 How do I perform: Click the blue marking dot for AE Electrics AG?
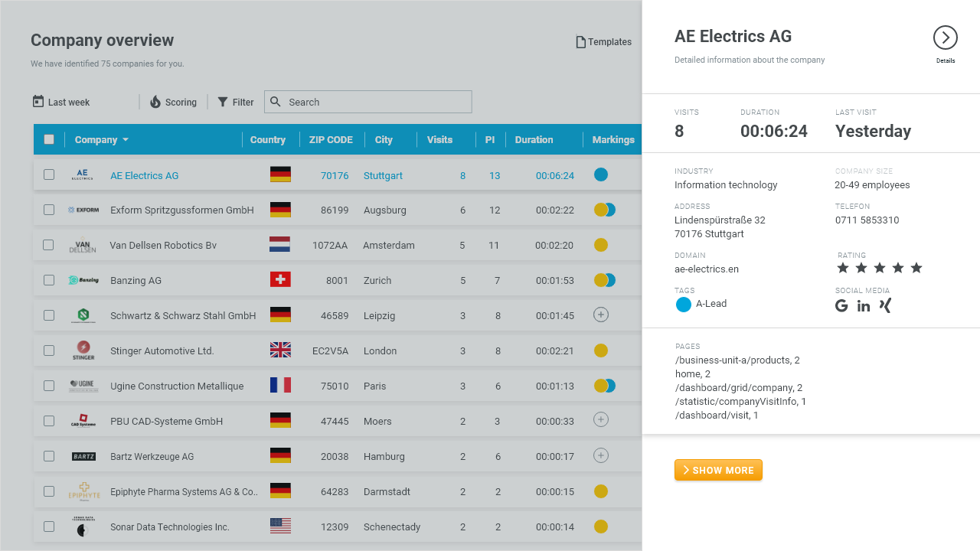[601, 174]
